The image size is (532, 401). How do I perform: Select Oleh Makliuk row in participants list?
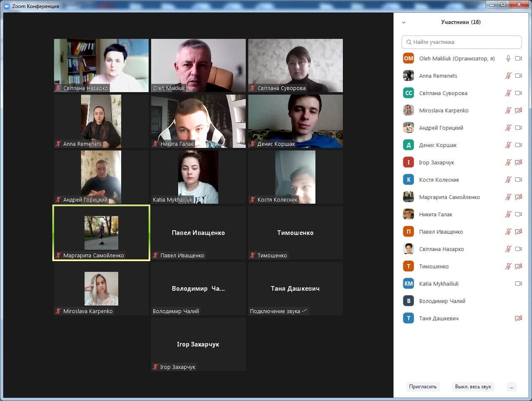(x=461, y=58)
